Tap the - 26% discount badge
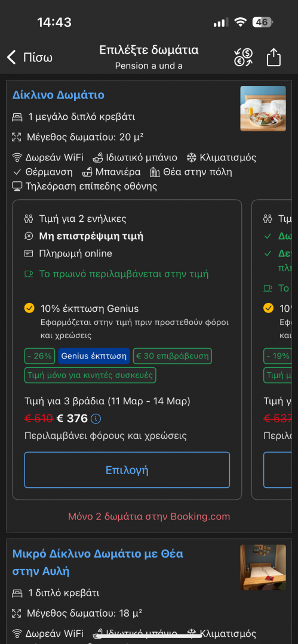Image resolution: width=298 pixels, height=644 pixels. [39, 356]
